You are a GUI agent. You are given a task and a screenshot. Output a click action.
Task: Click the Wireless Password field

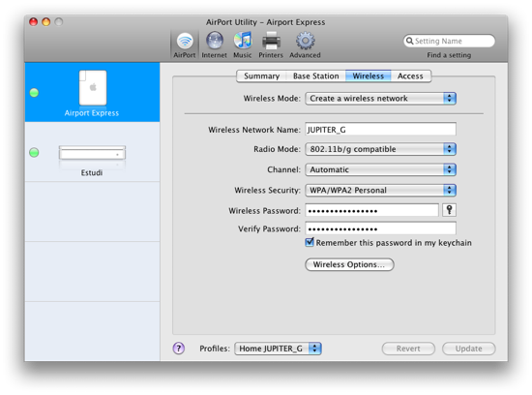(x=371, y=210)
